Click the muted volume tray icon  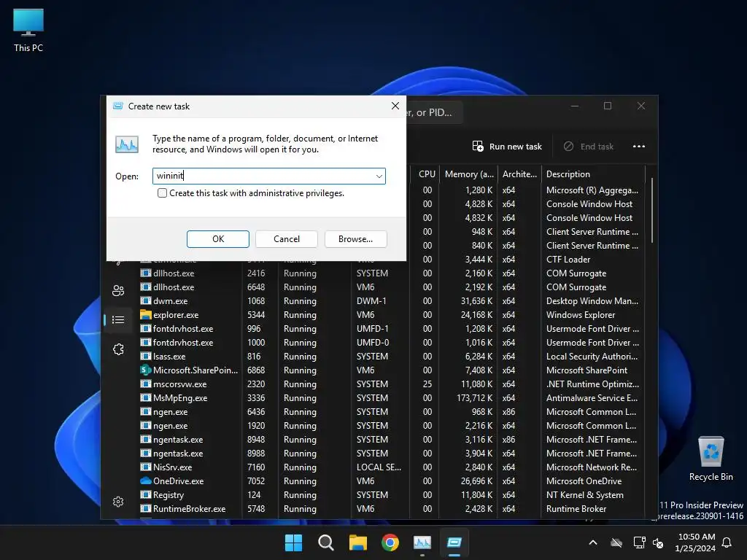pos(658,542)
